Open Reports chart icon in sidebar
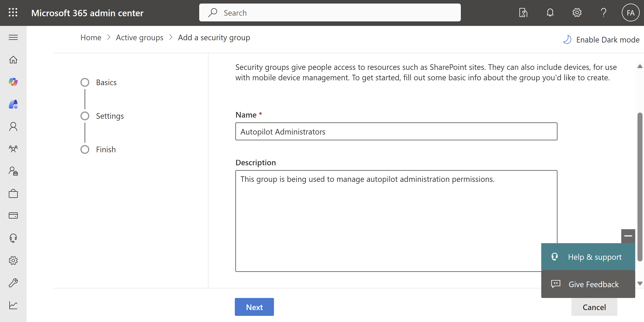The width and height of the screenshot is (644, 322). [x=13, y=305]
